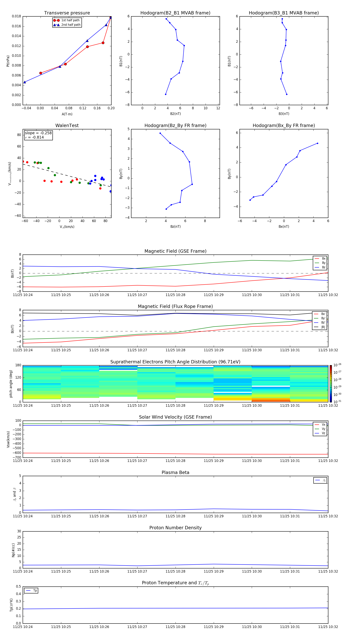The image size is (351, 644).
Task: Click the dashed fit line in WalenTest plot
Action: coord(66,175)
